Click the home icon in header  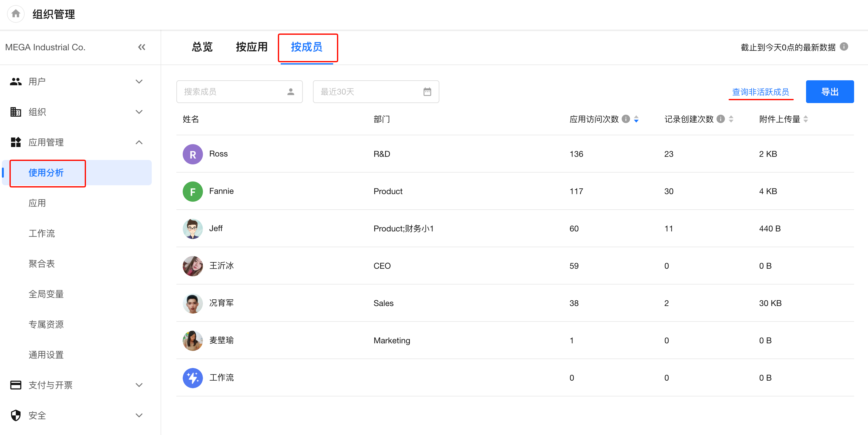click(x=15, y=14)
